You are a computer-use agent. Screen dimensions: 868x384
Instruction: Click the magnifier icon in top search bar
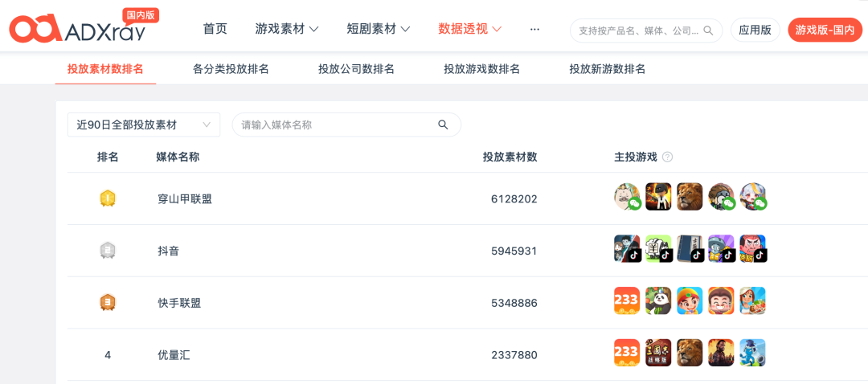(708, 30)
